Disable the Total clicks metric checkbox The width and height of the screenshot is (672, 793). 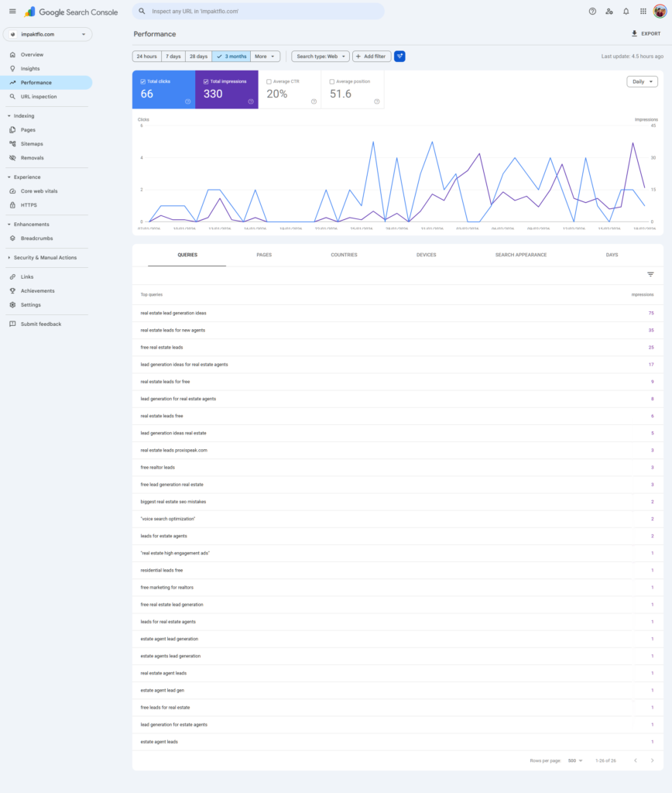pos(141,80)
